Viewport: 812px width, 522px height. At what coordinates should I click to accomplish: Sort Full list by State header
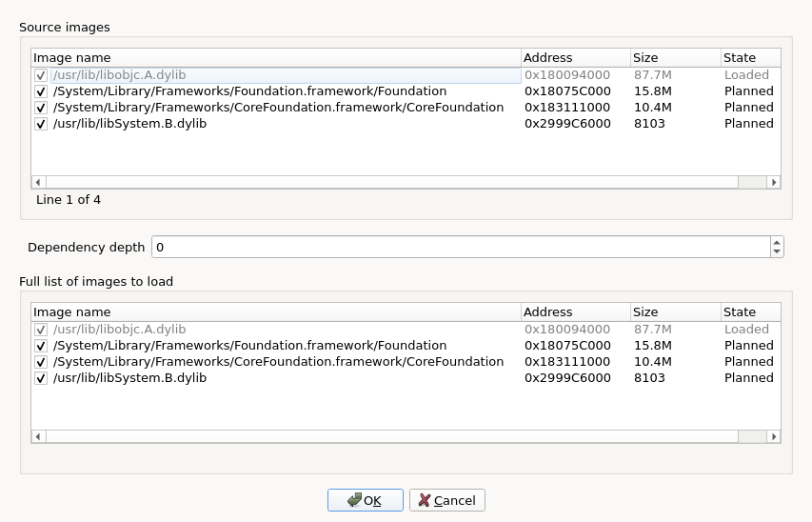[751, 312]
